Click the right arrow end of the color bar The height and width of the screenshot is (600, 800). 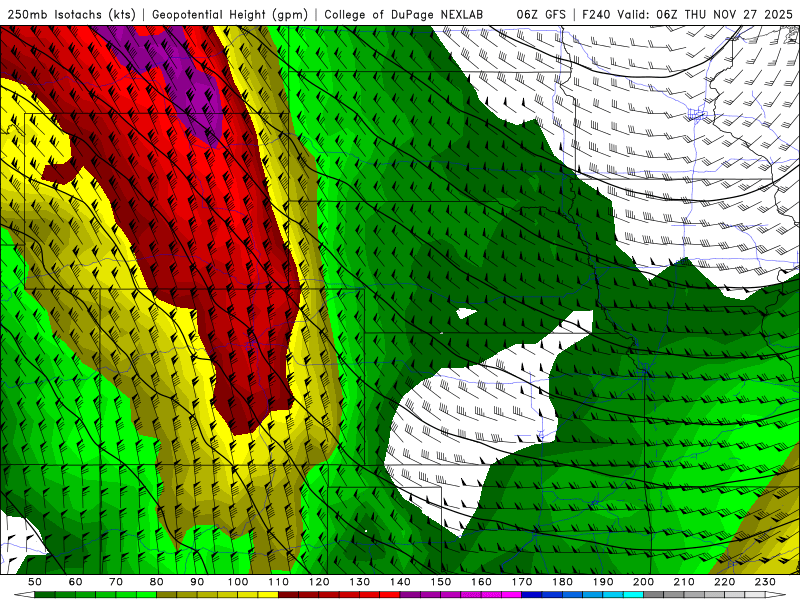pos(776,595)
